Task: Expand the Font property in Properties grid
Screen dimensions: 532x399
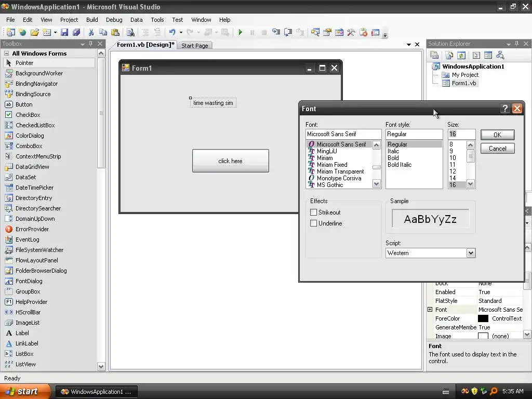Action: point(430,310)
